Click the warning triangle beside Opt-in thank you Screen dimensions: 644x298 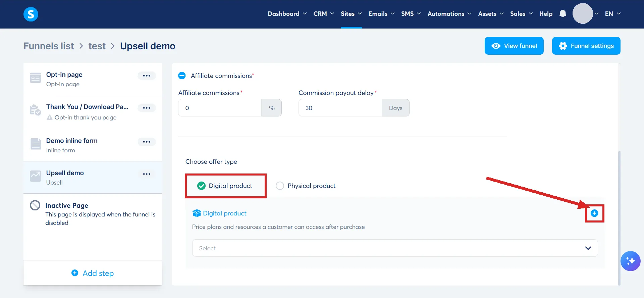pyautogui.click(x=50, y=117)
